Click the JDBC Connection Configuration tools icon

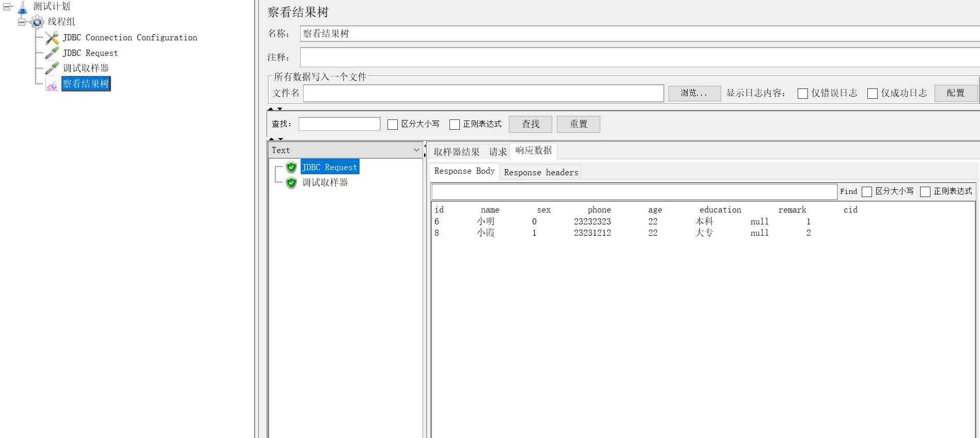point(52,37)
